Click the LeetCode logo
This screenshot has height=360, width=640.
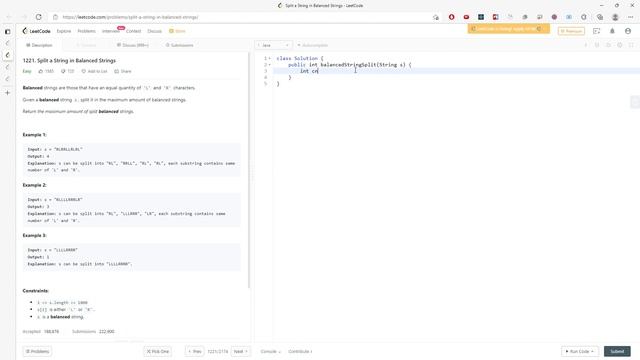(x=37, y=31)
